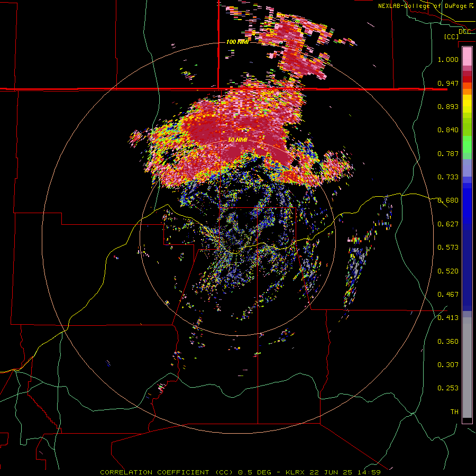Select the 0.627 legend value
476x476 pixels.
point(448,224)
